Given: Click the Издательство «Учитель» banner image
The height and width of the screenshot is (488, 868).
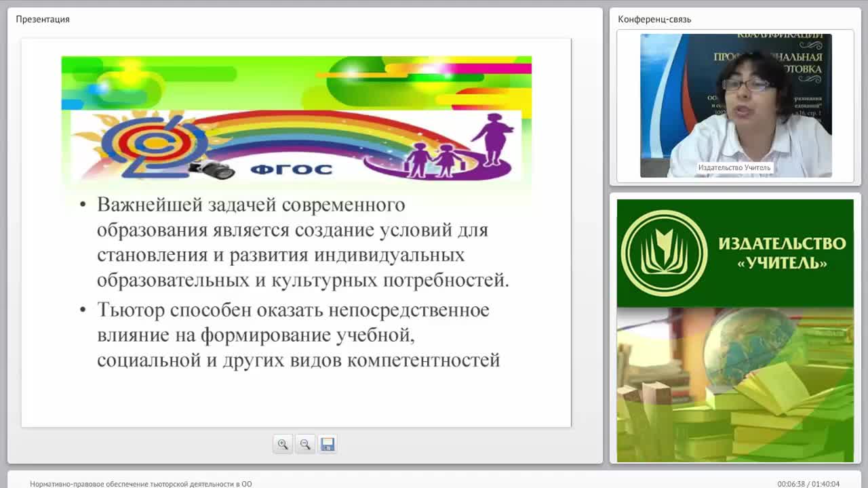Looking at the screenshot, I should point(735,331).
